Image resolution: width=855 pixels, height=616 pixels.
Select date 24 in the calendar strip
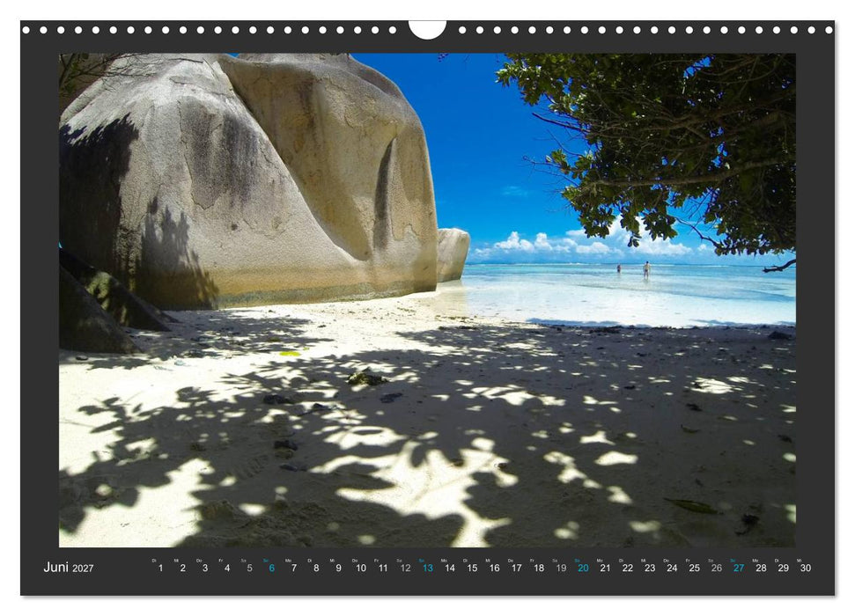click(672, 568)
